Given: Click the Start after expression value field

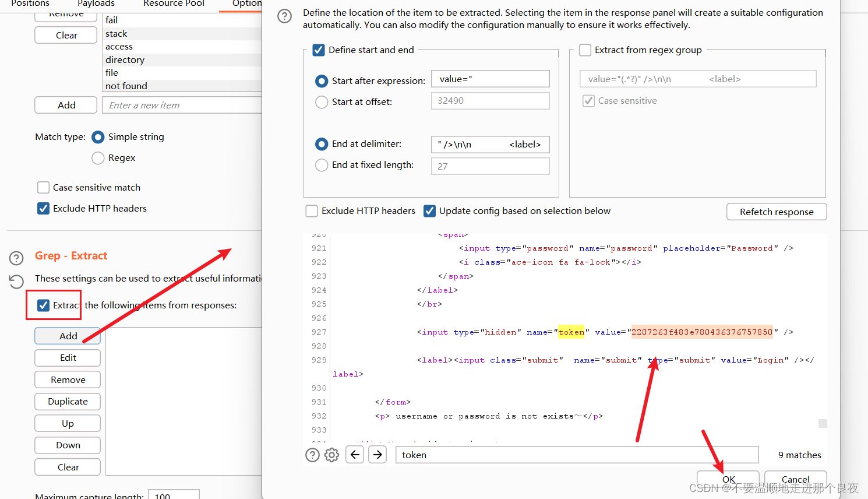Looking at the screenshot, I should click(491, 79).
